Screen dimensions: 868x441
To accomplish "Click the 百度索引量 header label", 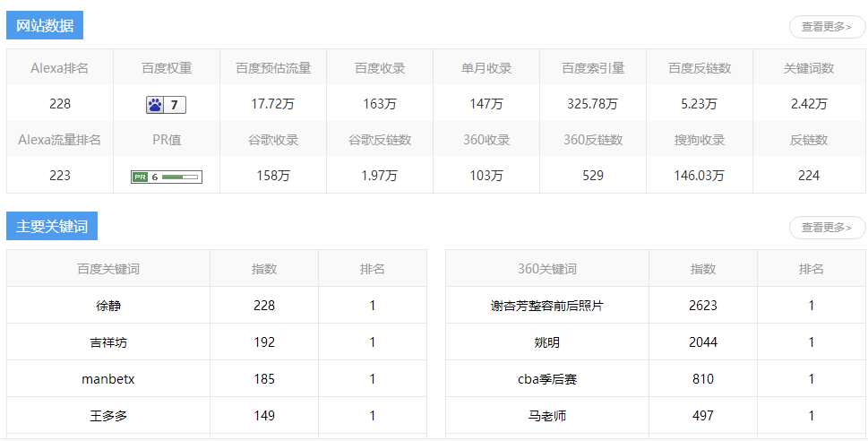I will [x=593, y=68].
